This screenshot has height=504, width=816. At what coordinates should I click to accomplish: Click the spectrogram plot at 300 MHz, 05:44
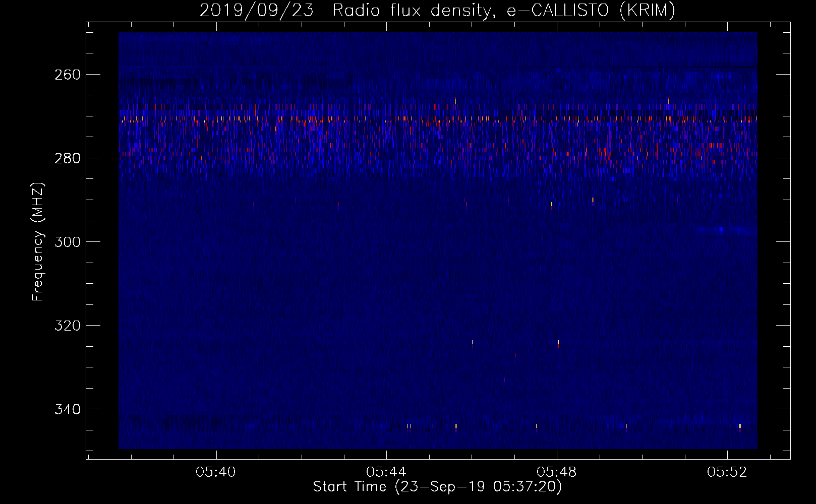coord(386,241)
